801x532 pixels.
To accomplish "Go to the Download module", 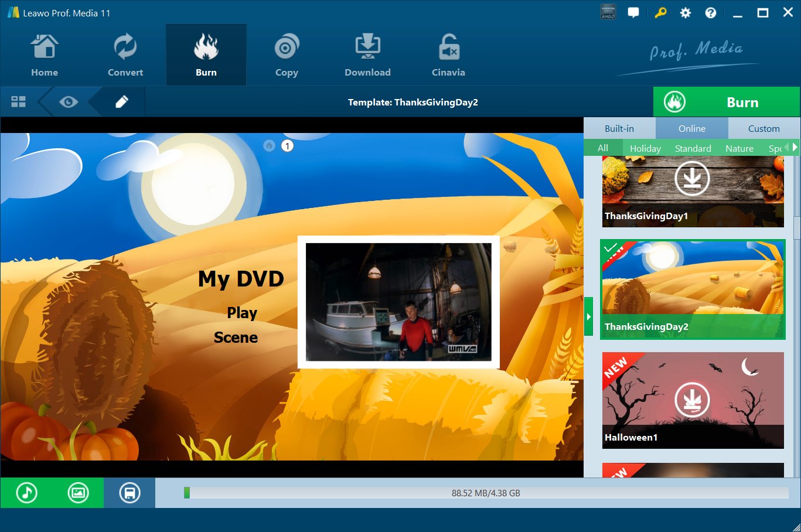I will tap(367, 56).
